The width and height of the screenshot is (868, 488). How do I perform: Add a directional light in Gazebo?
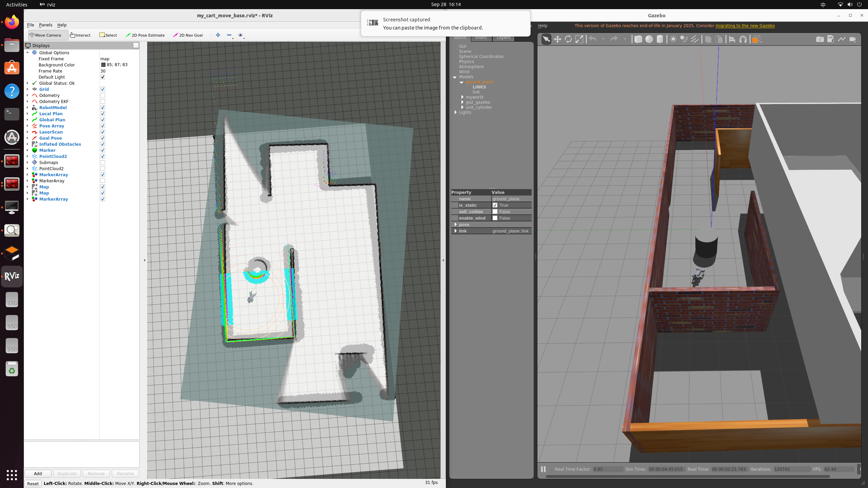695,39
